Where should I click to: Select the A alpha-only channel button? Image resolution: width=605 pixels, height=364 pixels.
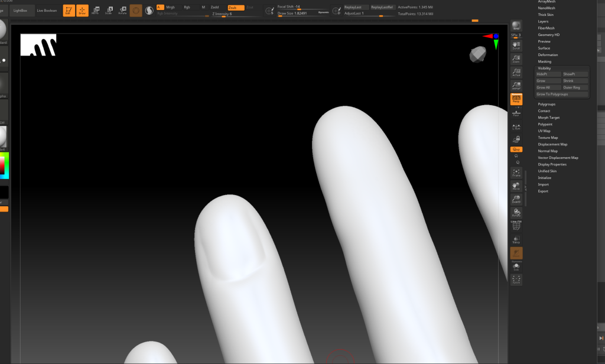click(160, 7)
